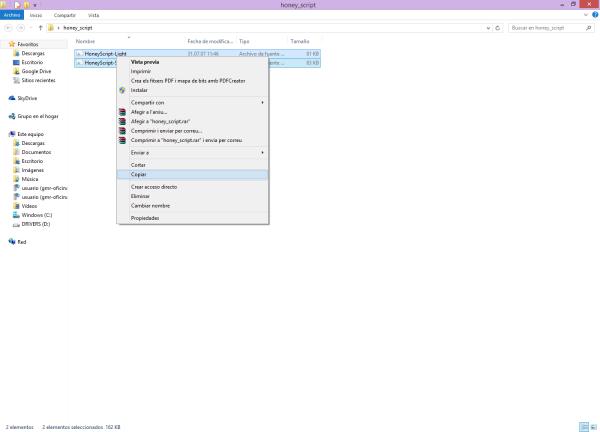This screenshot has height=432, width=600.
Task: Open the Google Drive folder in Favoritos
Action: click(x=36, y=71)
